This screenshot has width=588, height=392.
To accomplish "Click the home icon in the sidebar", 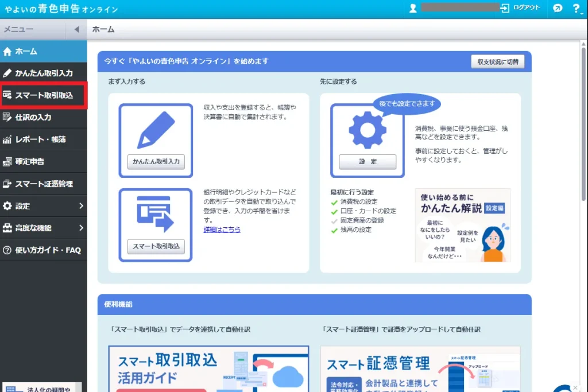I will coord(7,51).
